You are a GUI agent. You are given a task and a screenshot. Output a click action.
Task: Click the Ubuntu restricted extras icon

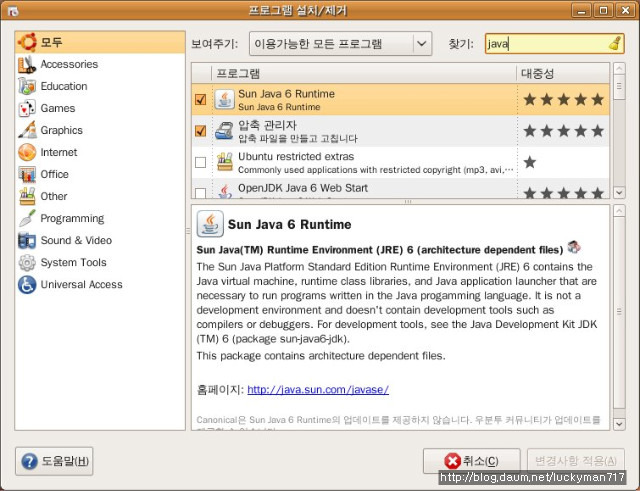point(224,162)
